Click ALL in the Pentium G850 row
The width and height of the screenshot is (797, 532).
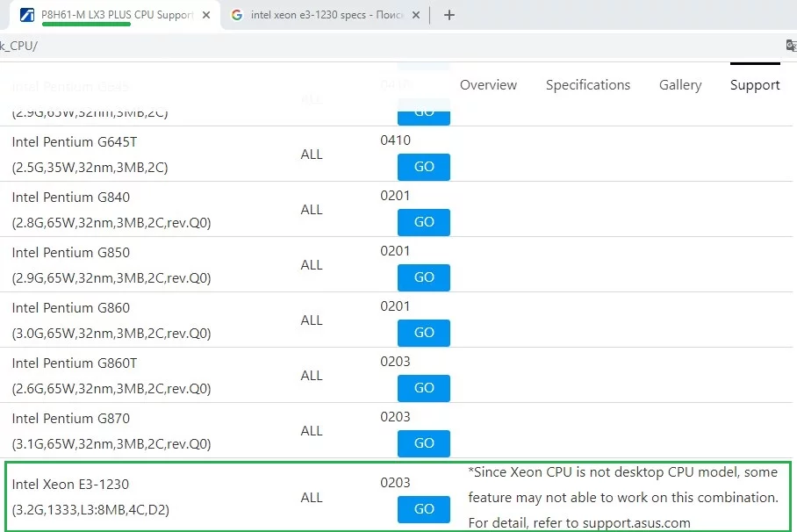click(312, 265)
